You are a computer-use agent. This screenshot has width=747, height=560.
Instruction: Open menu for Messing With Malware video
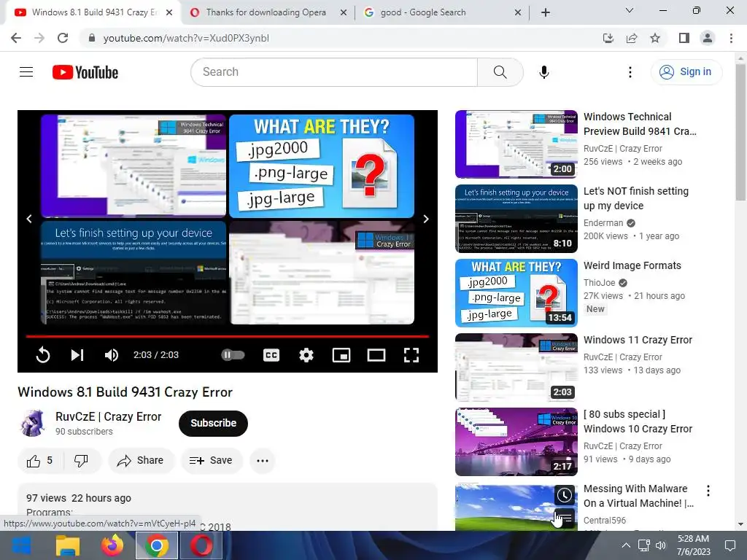(x=708, y=491)
